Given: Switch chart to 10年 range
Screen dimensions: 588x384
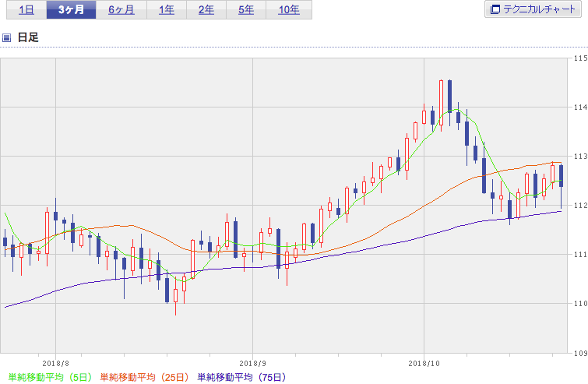Looking at the screenshot, I should tap(289, 9).
